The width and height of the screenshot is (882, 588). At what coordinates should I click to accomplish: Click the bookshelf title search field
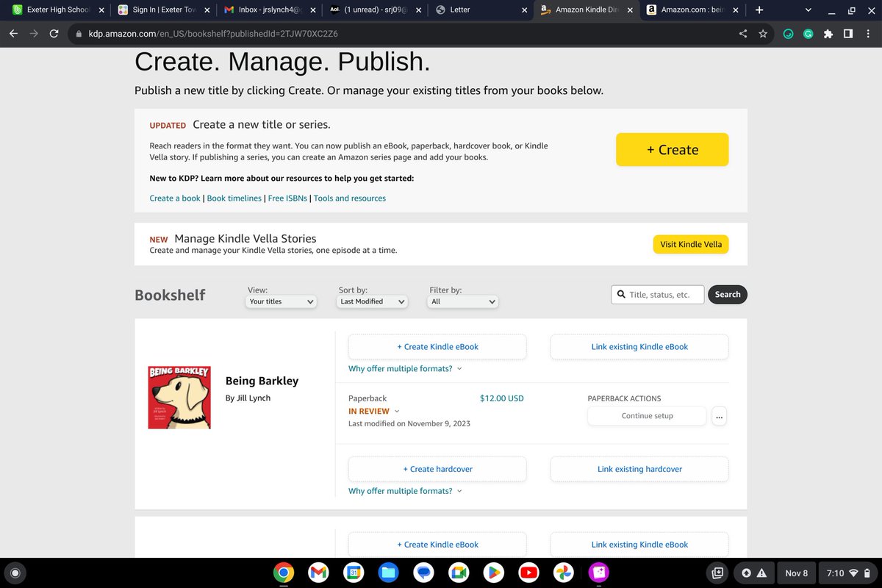[658, 295]
